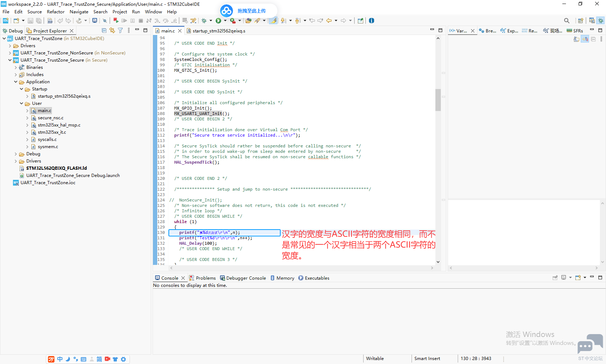Screen dimensions: 606x364
Task: Open the Debugger Console tab
Action: 243,278
